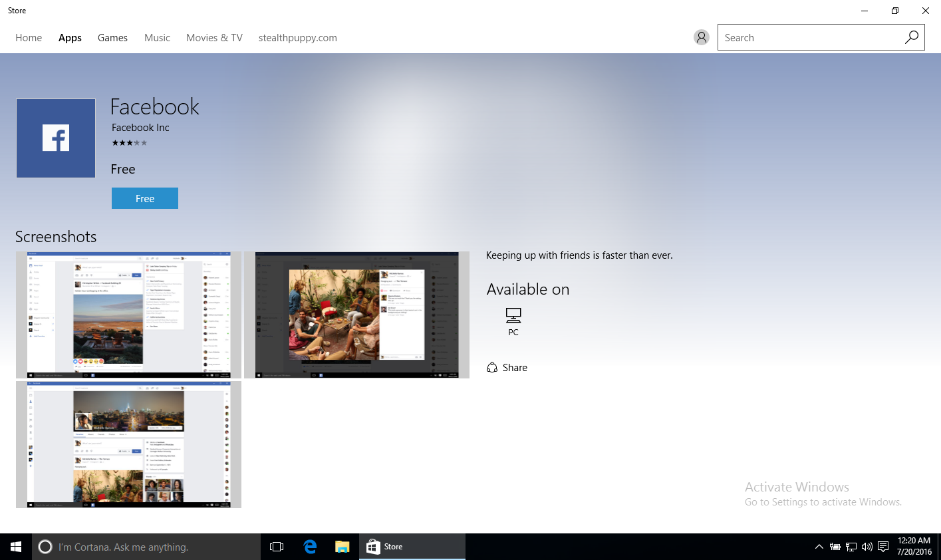
Task: Open the group photo screenshot thumbnail
Action: coord(356,315)
